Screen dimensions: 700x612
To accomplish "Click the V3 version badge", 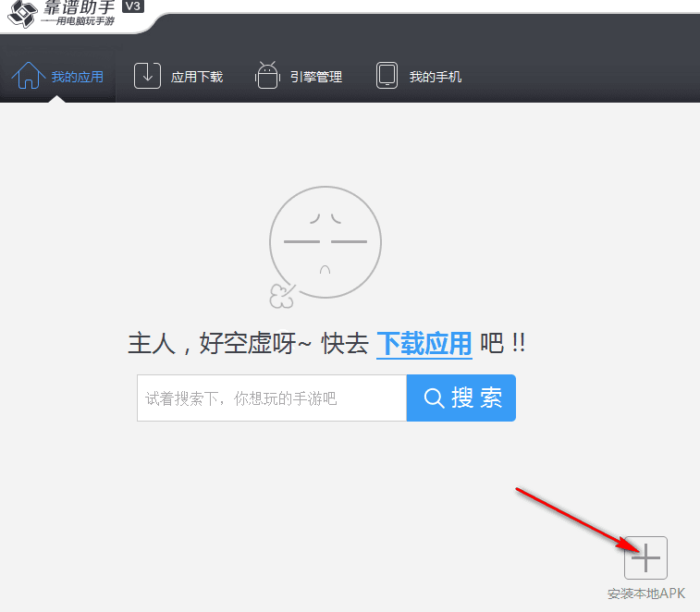I will coord(132,6).
